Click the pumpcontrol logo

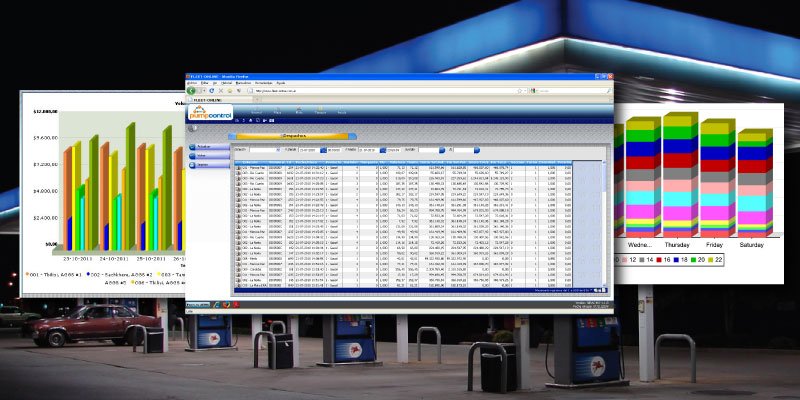coord(210,113)
